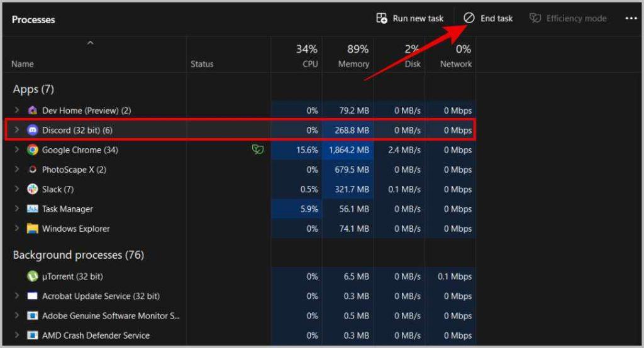Click the Dev Home (Preview) app icon
The width and height of the screenshot is (644, 348).
33,111
